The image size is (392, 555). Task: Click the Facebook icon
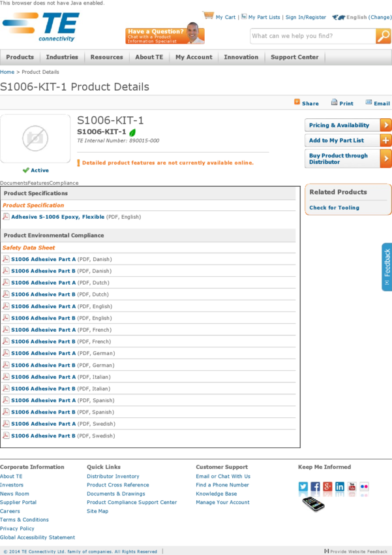pyautogui.click(x=315, y=486)
